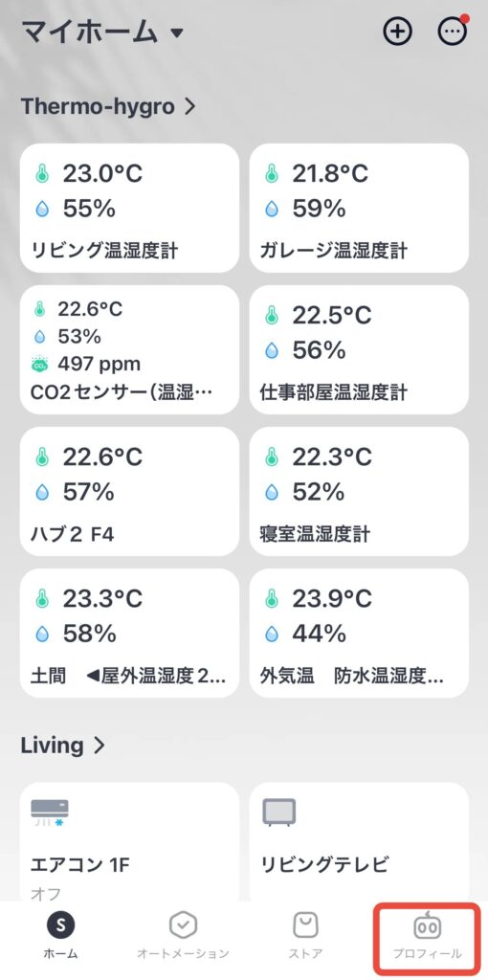Switch to the オートメーション tab label
Image resolution: width=488 pixels, height=980 pixels.
(x=183, y=954)
